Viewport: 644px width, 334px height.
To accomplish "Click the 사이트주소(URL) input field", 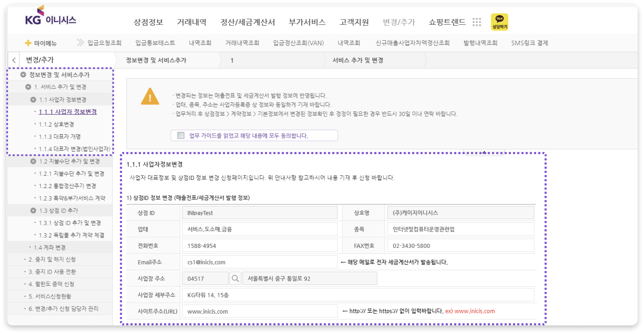I will 260,311.
